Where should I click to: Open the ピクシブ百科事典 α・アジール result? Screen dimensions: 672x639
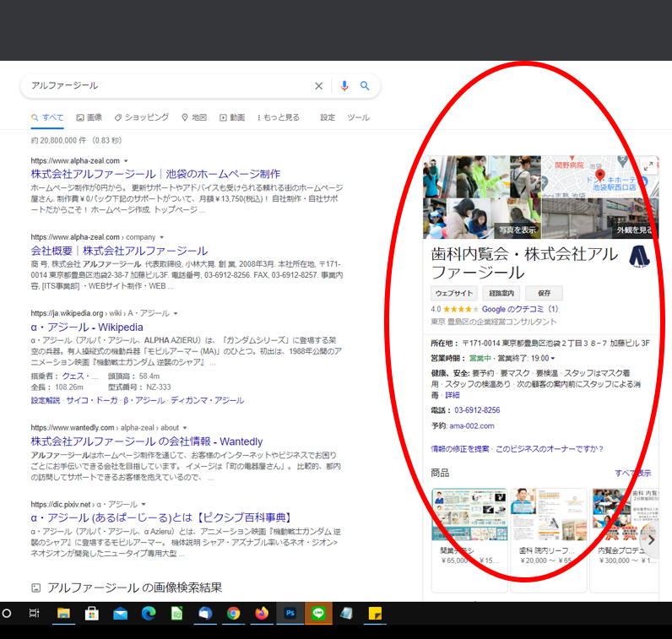[161, 517]
